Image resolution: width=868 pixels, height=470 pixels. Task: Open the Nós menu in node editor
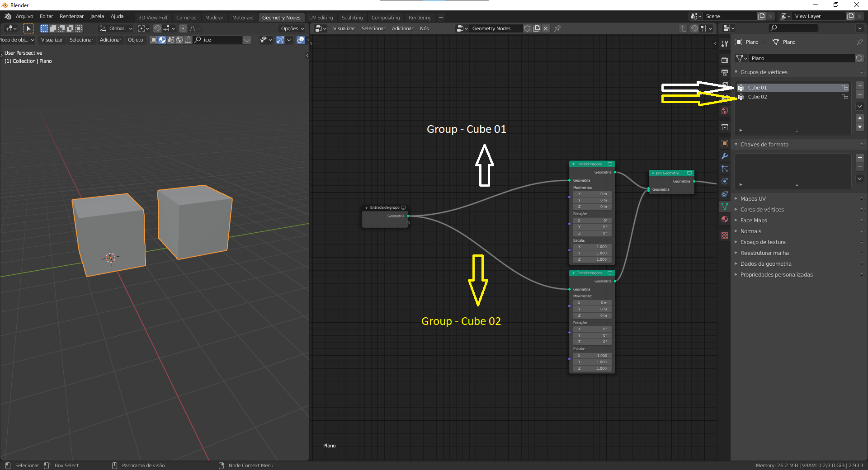(x=424, y=28)
